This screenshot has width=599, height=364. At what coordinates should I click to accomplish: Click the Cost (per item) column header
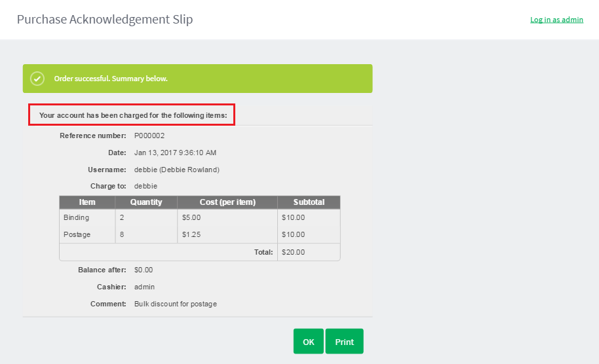point(227,202)
